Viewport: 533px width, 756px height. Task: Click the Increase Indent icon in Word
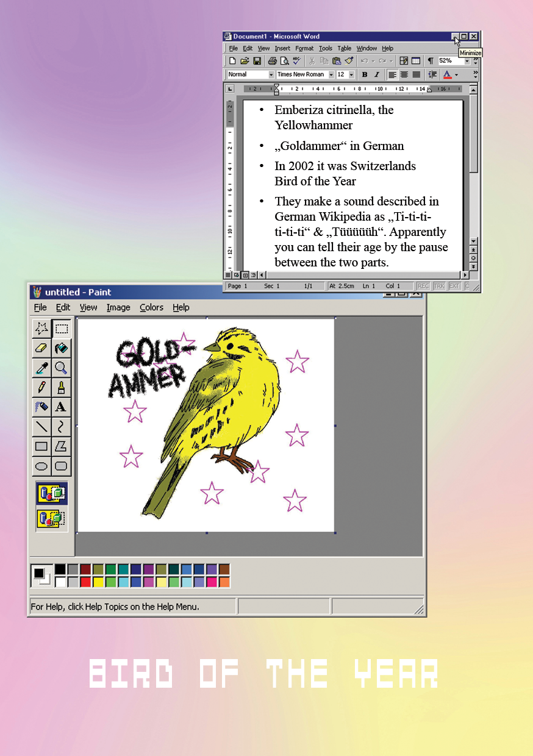click(x=432, y=74)
